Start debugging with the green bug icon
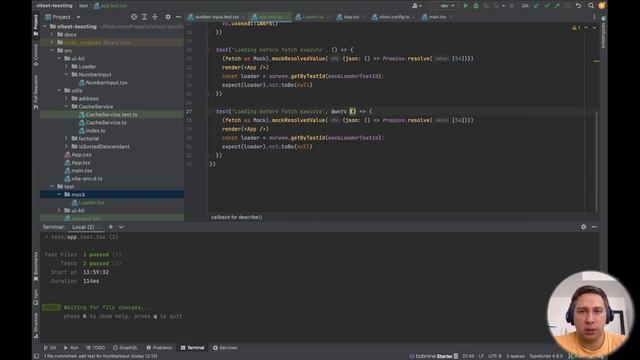The height and width of the screenshot is (360, 640). (x=476, y=6)
